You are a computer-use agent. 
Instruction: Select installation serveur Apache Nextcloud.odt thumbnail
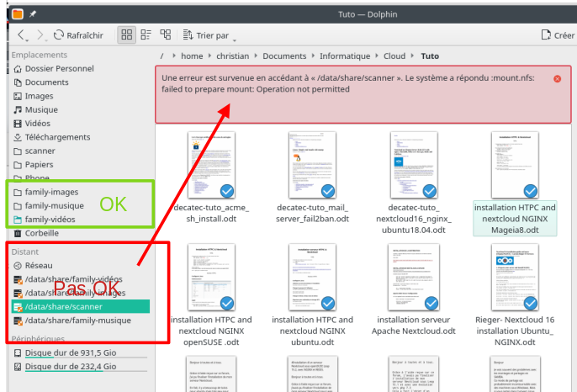(414, 277)
